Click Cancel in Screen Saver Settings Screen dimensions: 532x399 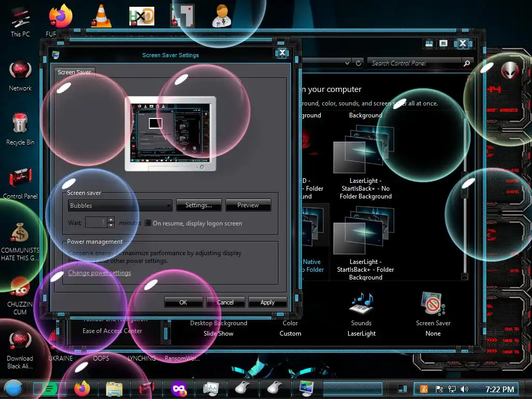[x=225, y=302]
